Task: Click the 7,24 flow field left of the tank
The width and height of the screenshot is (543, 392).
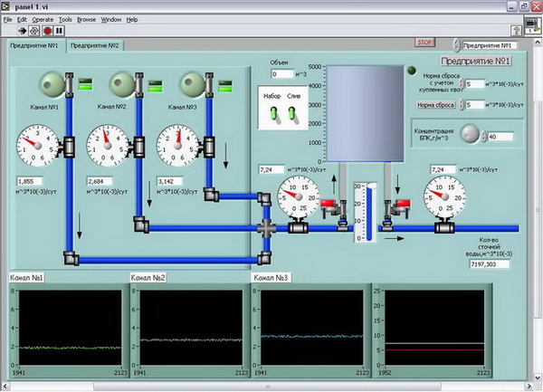Action: [271, 169]
